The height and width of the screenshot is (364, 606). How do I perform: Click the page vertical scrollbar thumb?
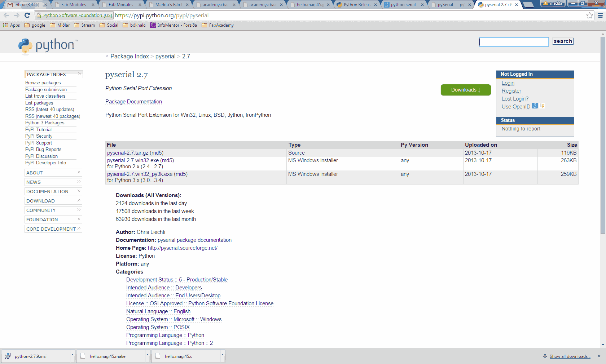point(602,135)
